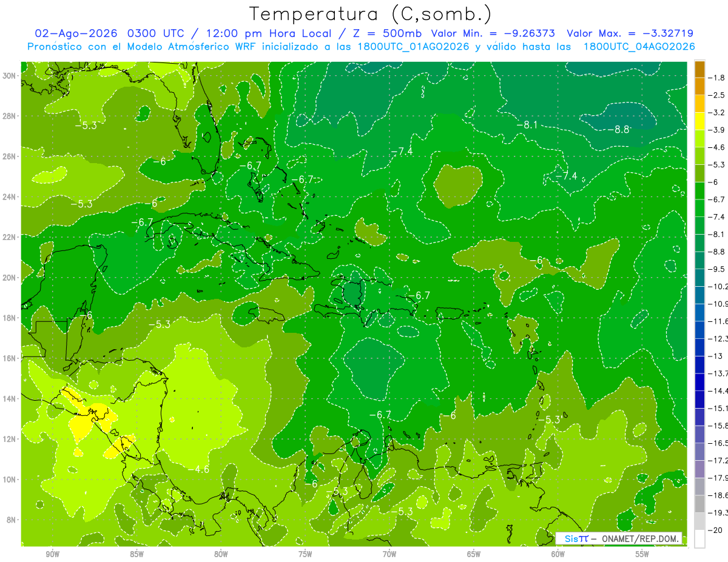Click the -3.9 label on the color scale

tap(717, 130)
